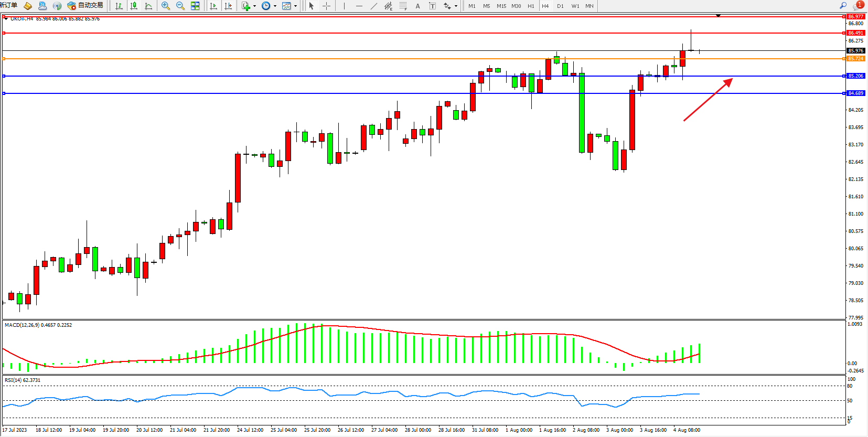Click the search magnifier in top right
868x437 pixels.
tap(843, 6)
